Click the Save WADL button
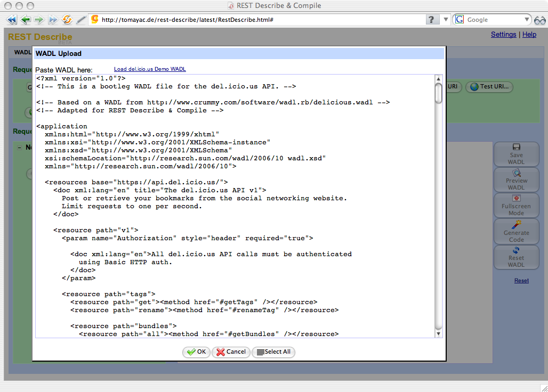The width and height of the screenshot is (548, 392). (x=516, y=154)
